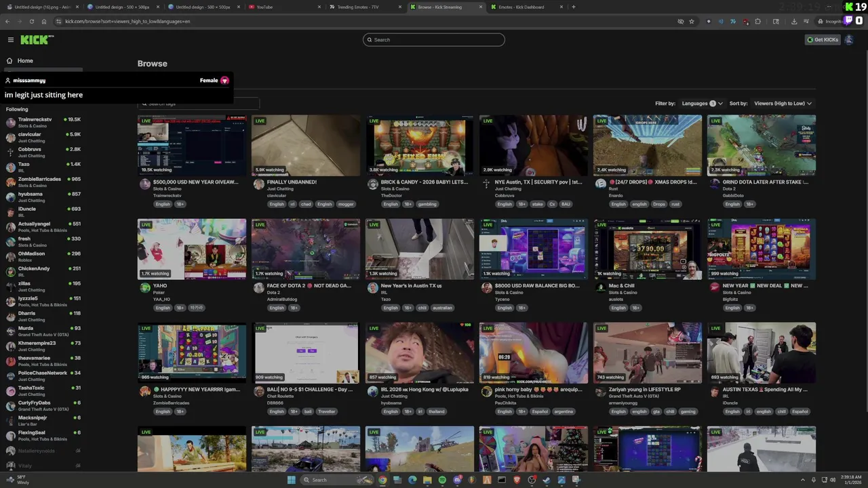The height and width of the screenshot is (488, 868).
Task: Open the BRICK & CANDY stream thumbnail
Action: (420, 146)
